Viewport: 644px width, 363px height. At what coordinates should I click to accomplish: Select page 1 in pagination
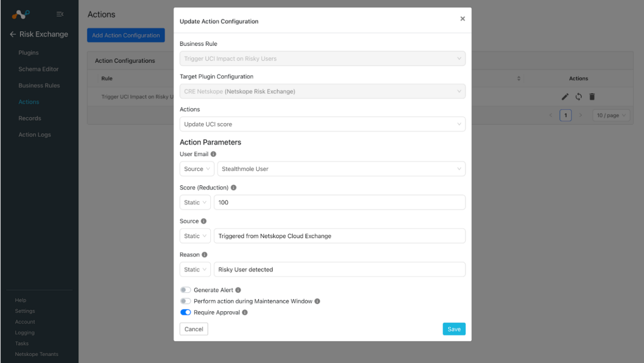tap(565, 115)
